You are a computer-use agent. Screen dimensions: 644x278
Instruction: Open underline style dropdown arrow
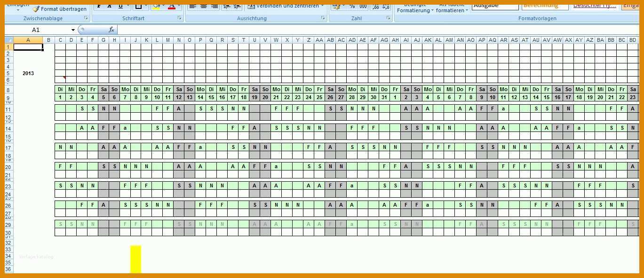click(x=128, y=6)
